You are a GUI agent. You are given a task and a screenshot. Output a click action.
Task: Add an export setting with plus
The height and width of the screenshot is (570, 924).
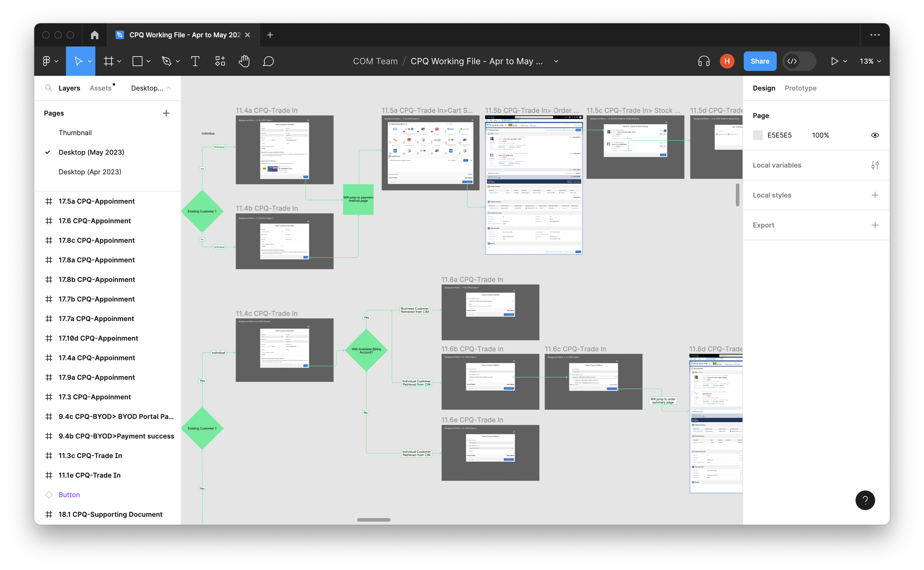point(875,225)
